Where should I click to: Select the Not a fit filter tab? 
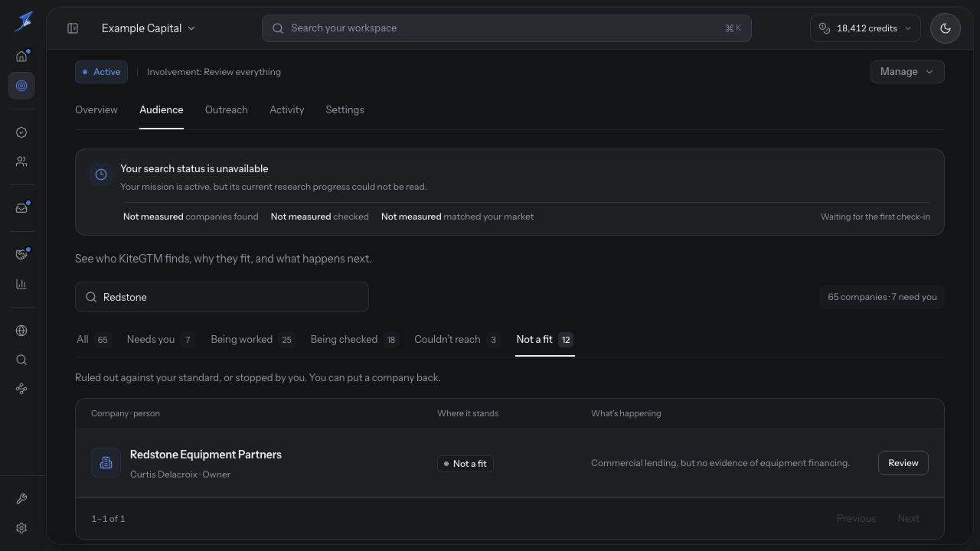pyautogui.click(x=545, y=340)
